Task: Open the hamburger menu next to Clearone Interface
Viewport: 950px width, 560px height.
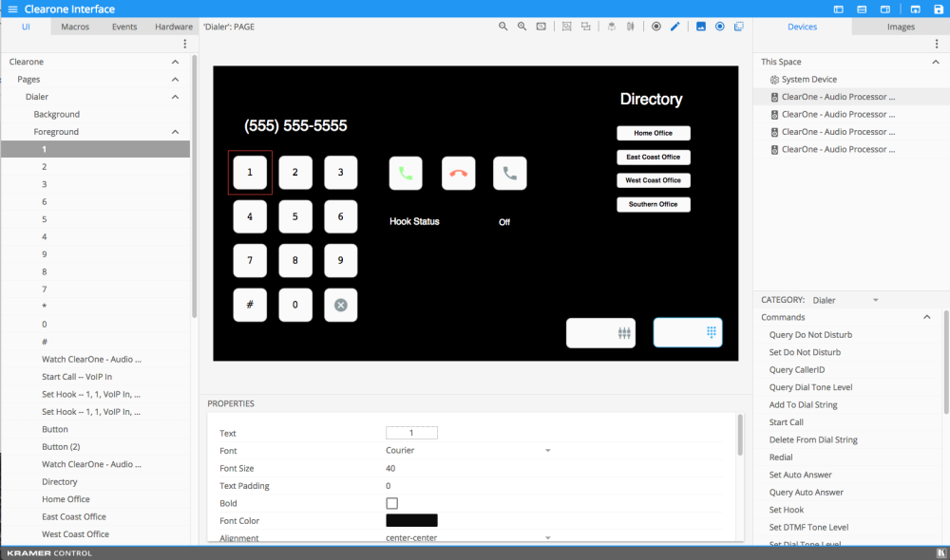Action: click(12, 9)
